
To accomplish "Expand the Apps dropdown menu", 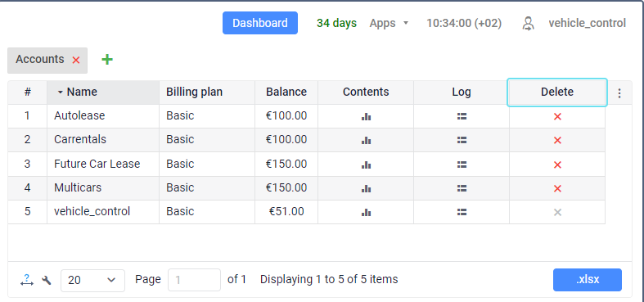I will (x=389, y=23).
